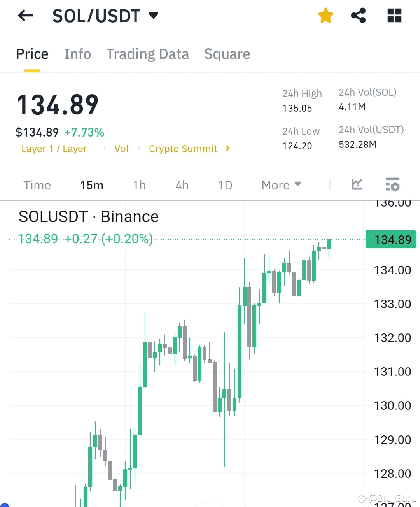Open the Vol link below the price

pyautogui.click(x=121, y=149)
